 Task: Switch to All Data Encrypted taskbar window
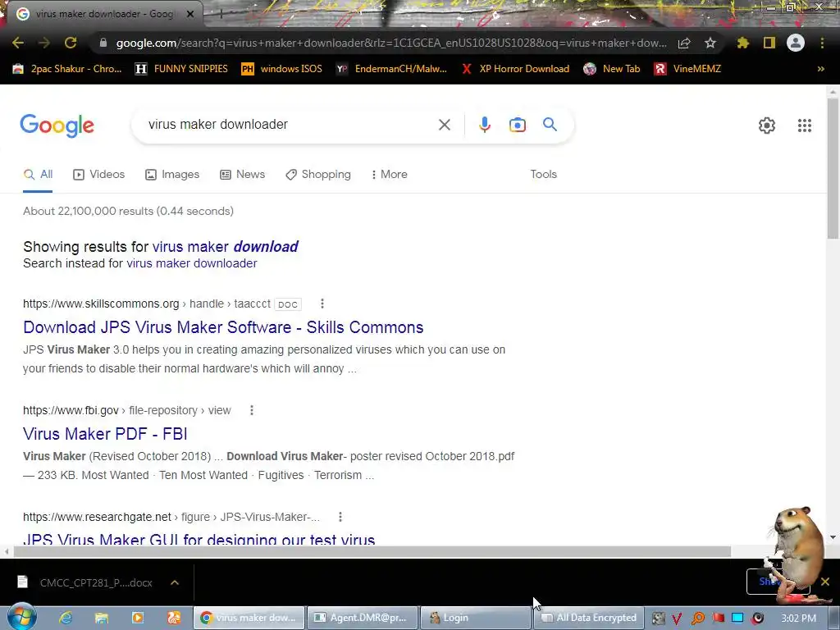point(589,618)
